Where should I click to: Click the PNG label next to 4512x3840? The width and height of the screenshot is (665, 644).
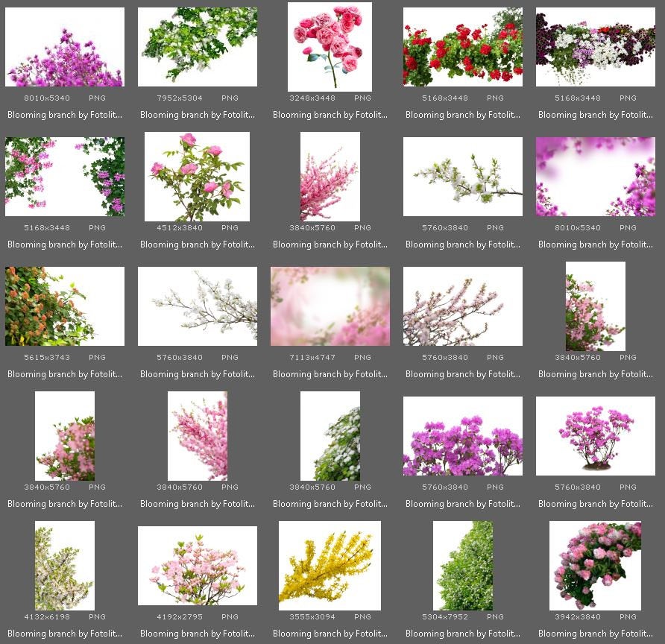(230, 227)
